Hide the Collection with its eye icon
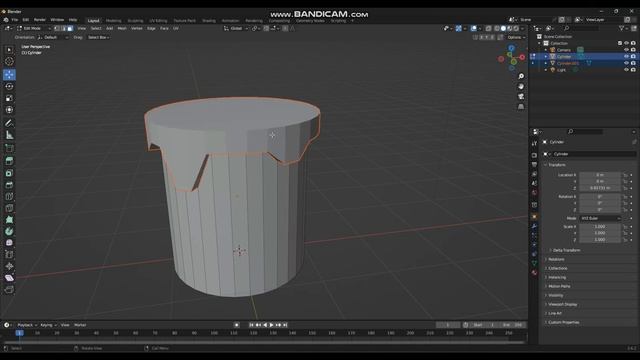This screenshot has height=360, width=640. (x=627, y=43)
